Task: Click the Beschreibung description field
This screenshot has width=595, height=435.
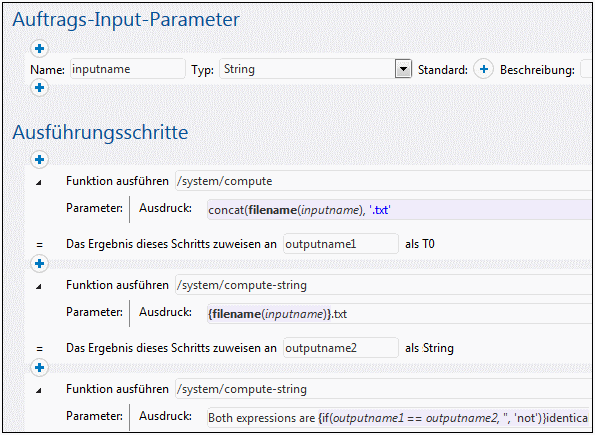Action: click(586, 69)
